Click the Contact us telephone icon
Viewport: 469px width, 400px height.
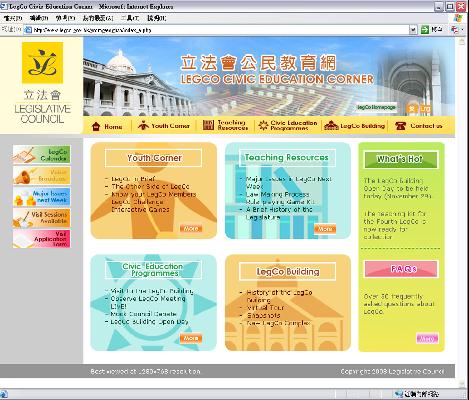pyautogui.click(x=400, y=126)
